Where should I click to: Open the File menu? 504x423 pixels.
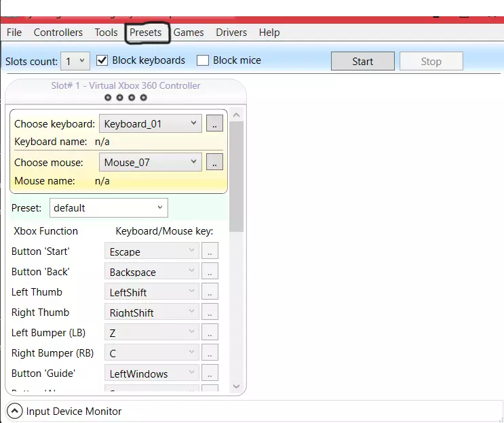coord(14,33)
